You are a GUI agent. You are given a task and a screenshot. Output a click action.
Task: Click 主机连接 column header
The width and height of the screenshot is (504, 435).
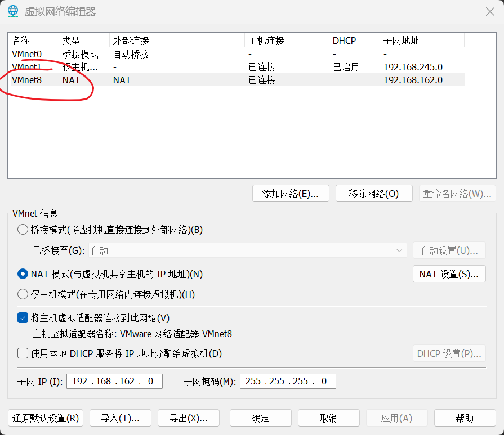click(x=287, y=41)
